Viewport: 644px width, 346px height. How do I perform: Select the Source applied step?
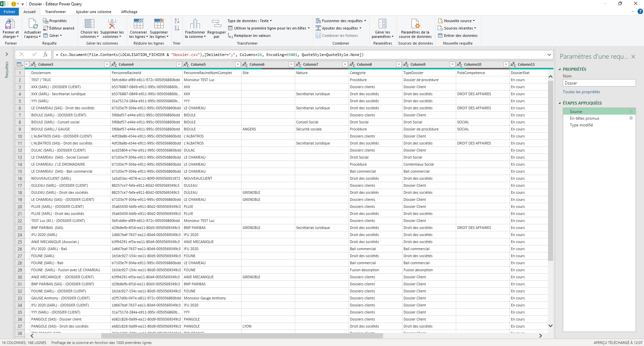point(599,111)
